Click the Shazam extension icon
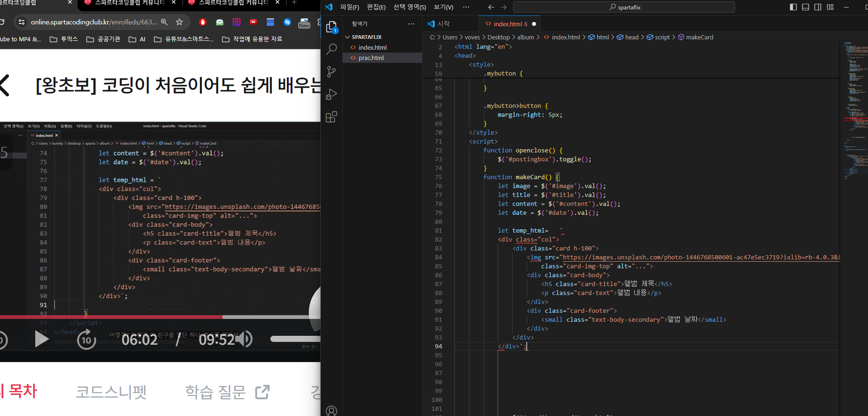The height and width of the screenshot is (416, 868). 287,22
